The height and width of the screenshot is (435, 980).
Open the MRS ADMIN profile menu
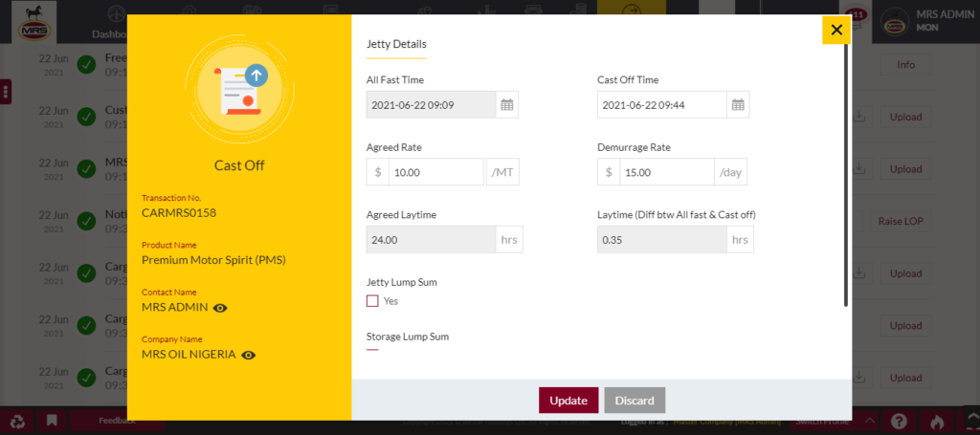(926, 21)
